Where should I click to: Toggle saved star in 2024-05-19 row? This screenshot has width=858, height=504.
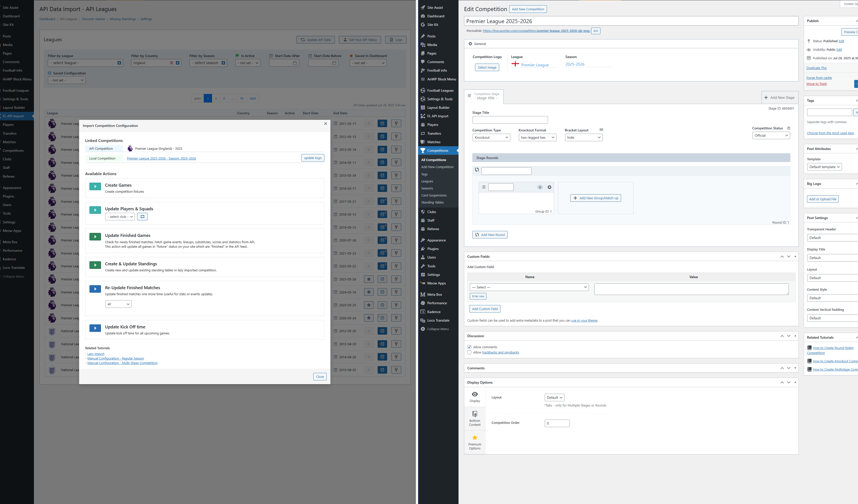369,292
